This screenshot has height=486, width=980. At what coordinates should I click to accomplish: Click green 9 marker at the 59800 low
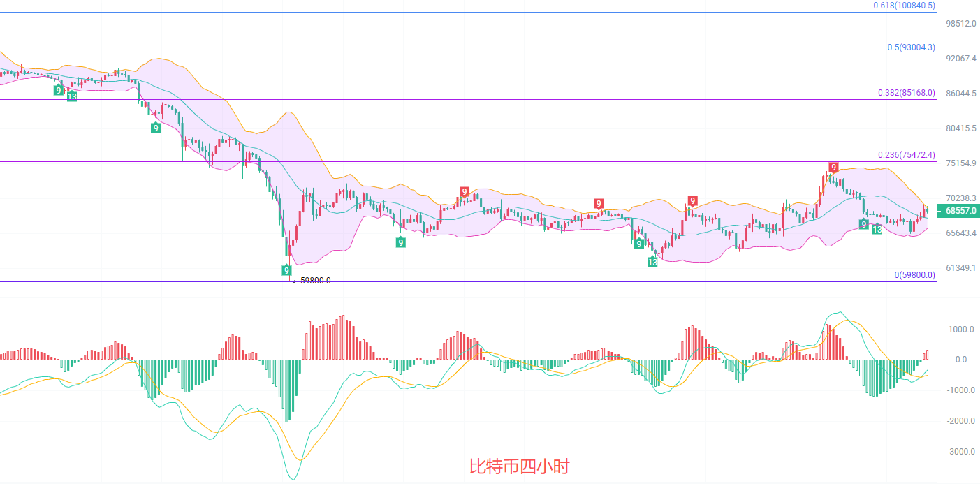[286, 270]
